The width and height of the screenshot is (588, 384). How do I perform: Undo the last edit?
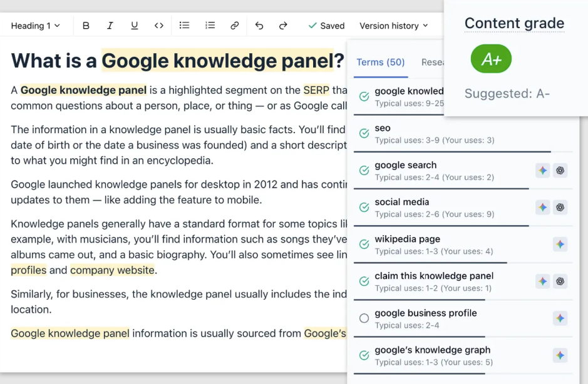click(259, 26)
